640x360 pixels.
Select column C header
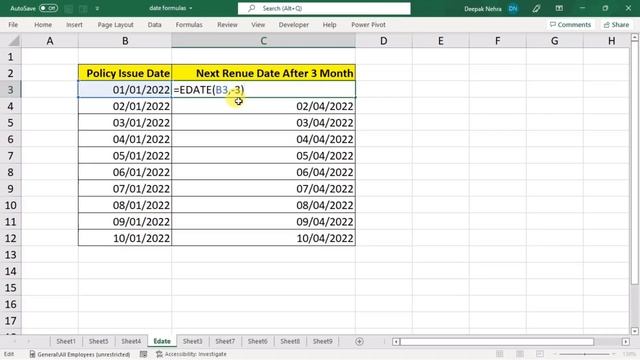[x=263, y=41]
